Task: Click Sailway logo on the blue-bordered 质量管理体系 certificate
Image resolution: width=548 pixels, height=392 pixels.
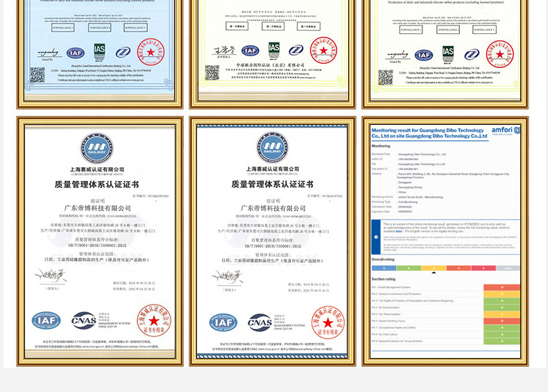Action: 272,147
